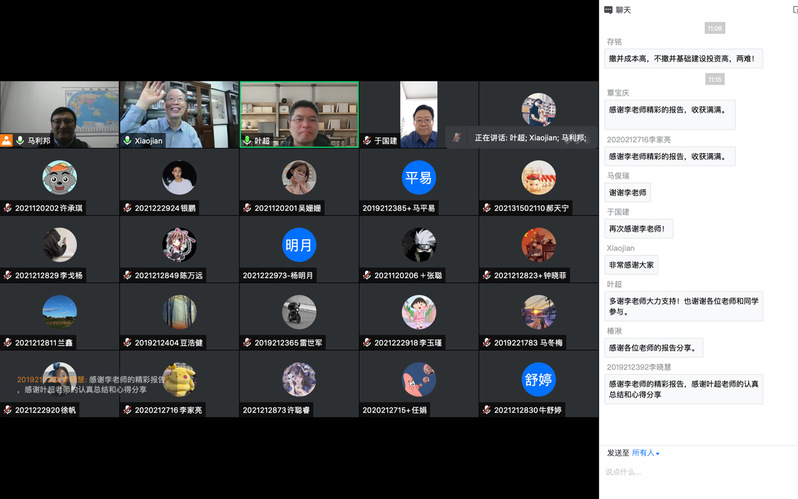Click the chat bubble icon in panel header
This screenshot has height=499, width=798.
[607, 9]
